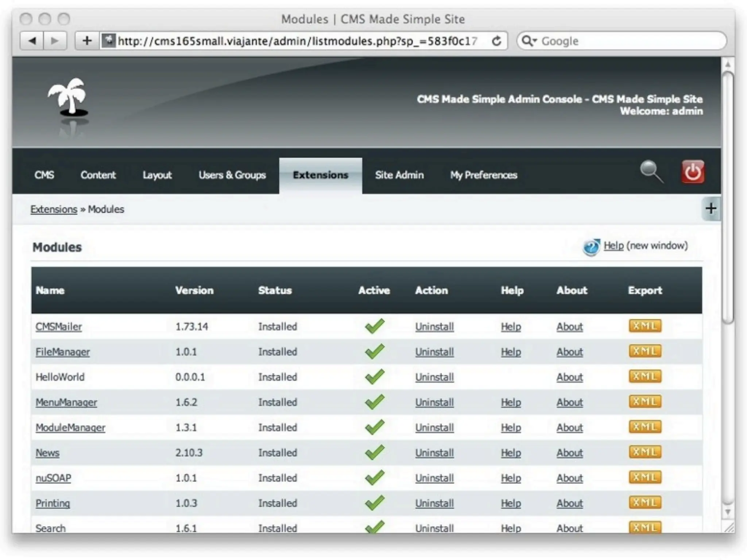Open the MenuManager module link

point(66,402)
